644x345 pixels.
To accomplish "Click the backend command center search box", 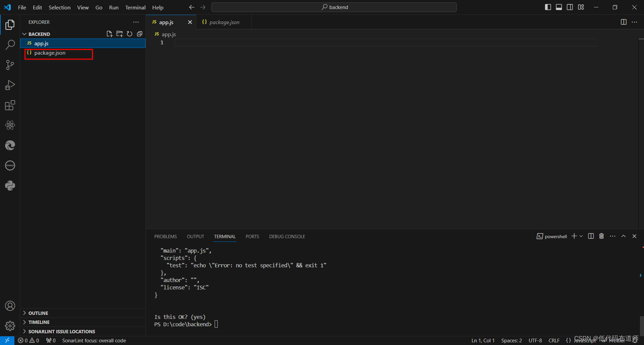I will point(334,7).
